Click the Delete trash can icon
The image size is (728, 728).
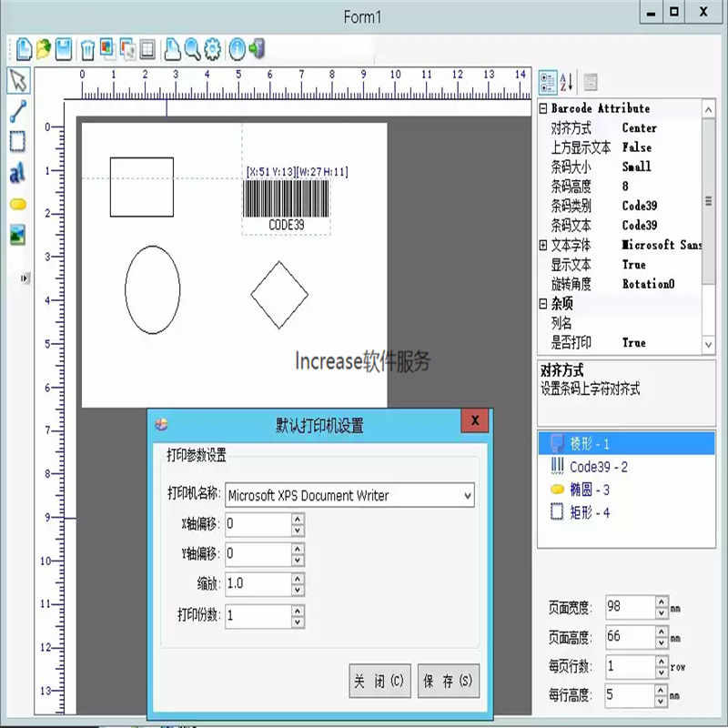87,50
